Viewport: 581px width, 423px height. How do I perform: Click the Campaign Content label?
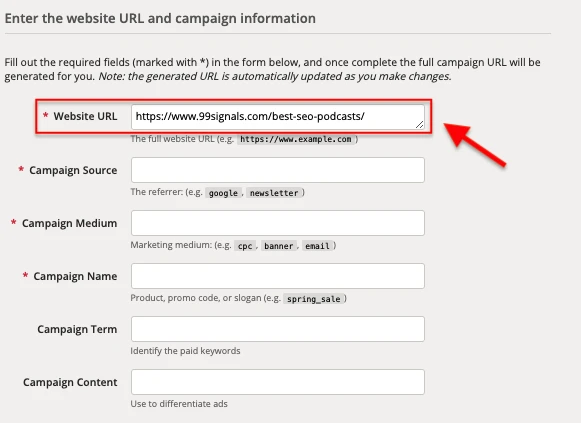coord(70,382)
